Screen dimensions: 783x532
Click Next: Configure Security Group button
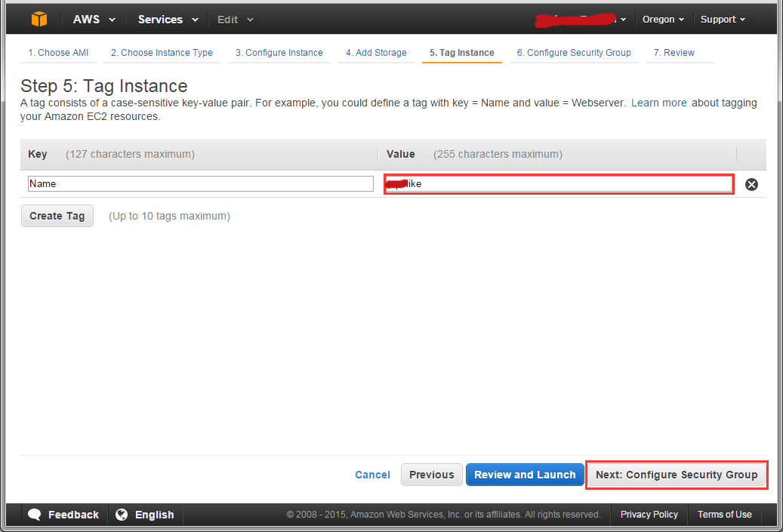(x=677, y=475)
